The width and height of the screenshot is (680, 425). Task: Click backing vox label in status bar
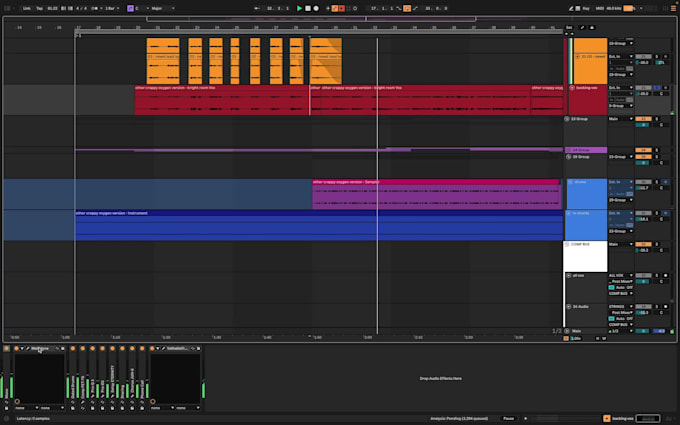623,418
